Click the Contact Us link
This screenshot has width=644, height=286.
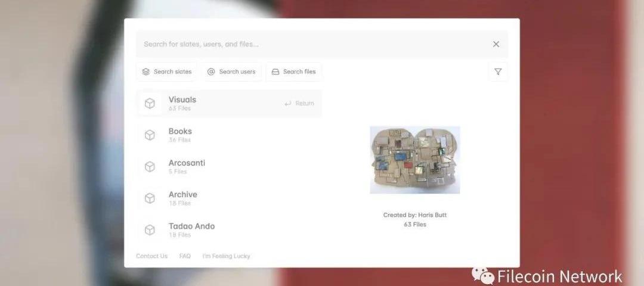152,256
